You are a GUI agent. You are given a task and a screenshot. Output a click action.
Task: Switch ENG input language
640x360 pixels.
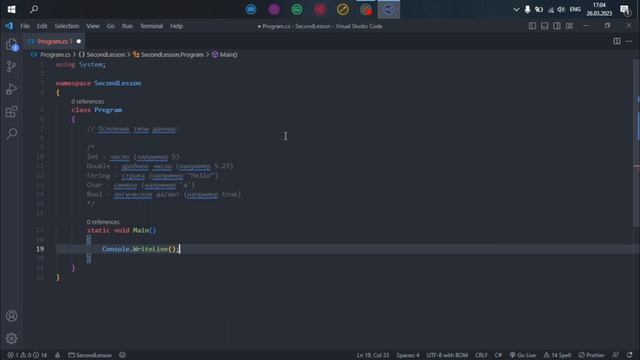pyautogui.click(x=575, y=9)
